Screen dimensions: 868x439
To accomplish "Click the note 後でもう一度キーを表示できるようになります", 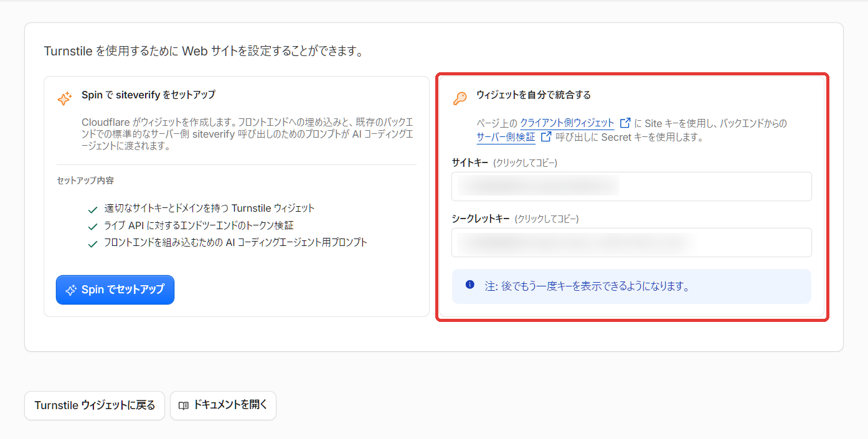I will (587, 286).
